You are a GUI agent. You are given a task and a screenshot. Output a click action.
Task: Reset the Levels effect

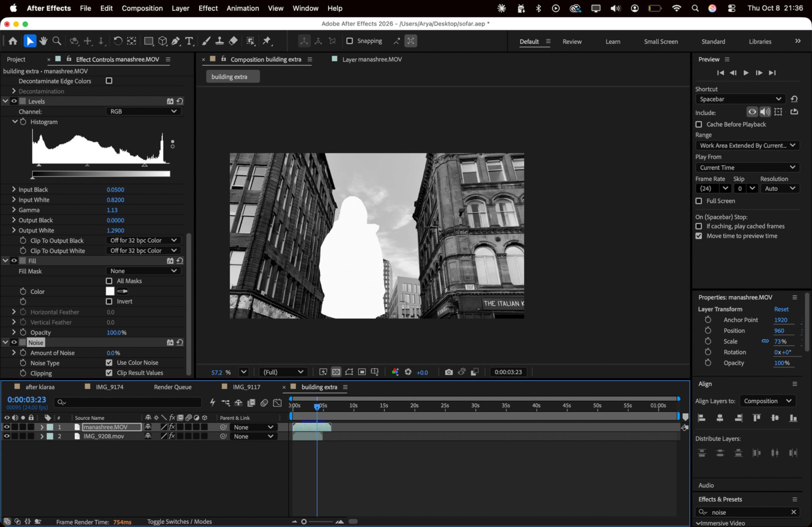point(180,101)
